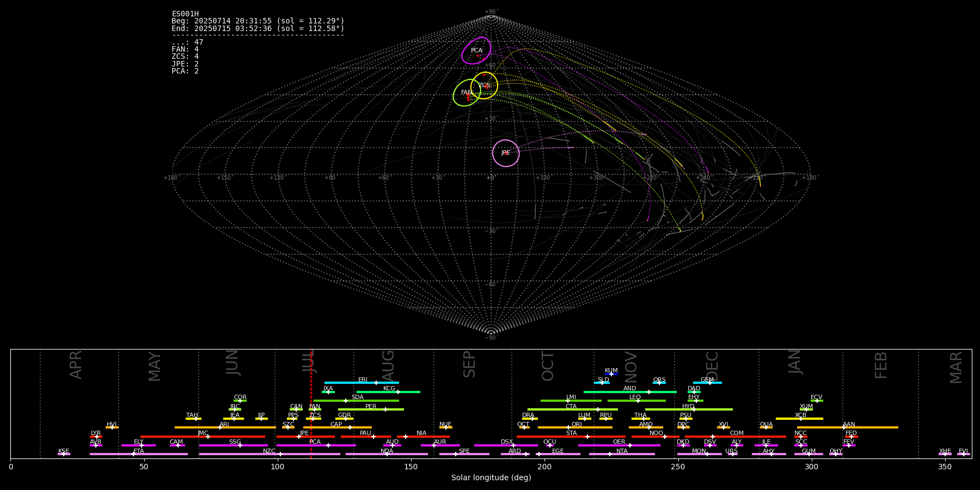Image resolution: width=980 pixels, height=490 pixels.
Task: Click the -90° south pole label on sky map
Action: (491, 338)
